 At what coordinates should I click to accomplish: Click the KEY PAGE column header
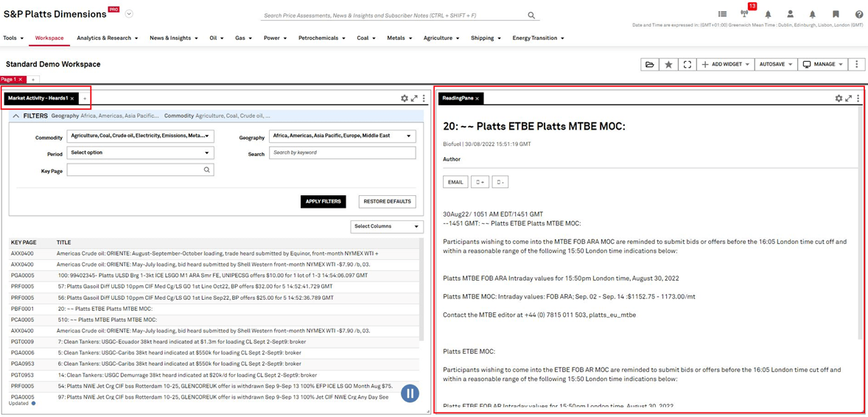pyautogui.click(x=24, y=242)
